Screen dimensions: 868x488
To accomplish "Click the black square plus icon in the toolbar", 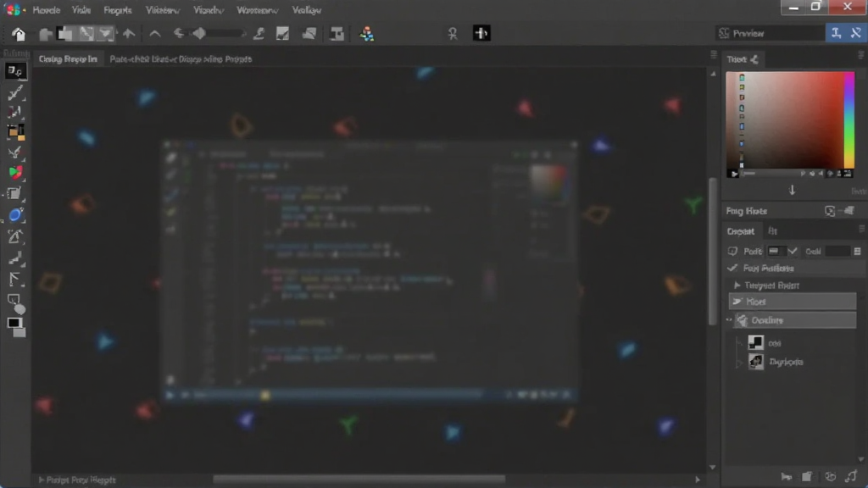I will click(x=481, y=33).
